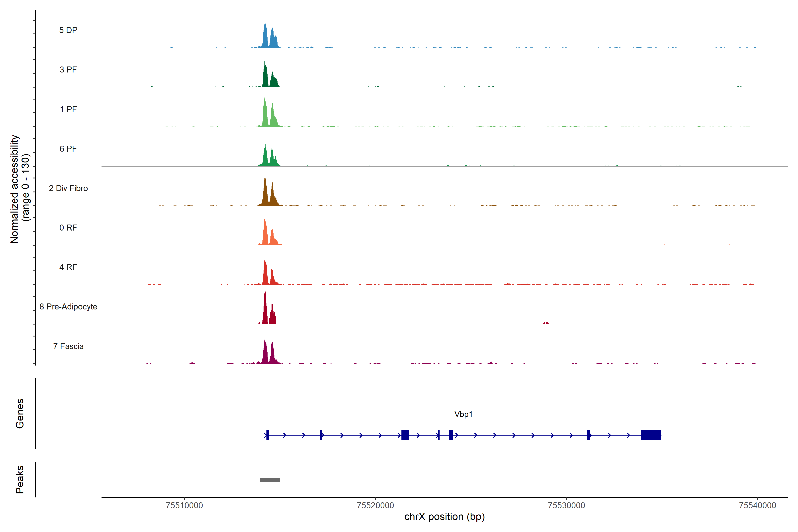Click the 2 Div Fibro track label
This screenshot has width=798, height=532.
68,188
